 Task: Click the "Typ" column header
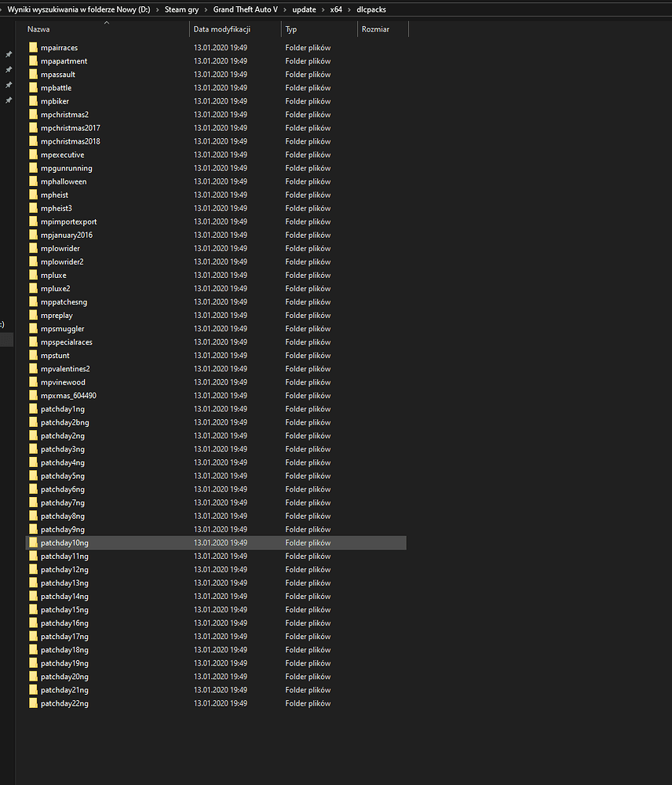pyautogui.click(x=290, y=29)
